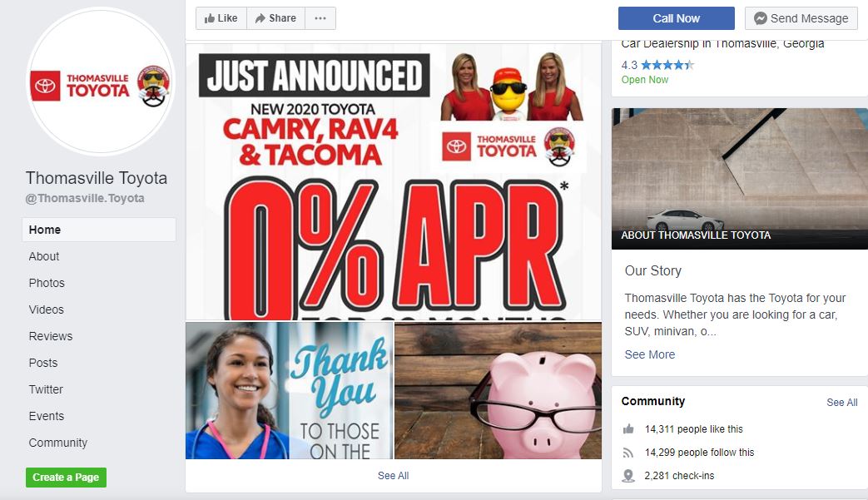Click the Like thumbs-up button
This screenshot has width=868, height=500.
tap(221, 18)
